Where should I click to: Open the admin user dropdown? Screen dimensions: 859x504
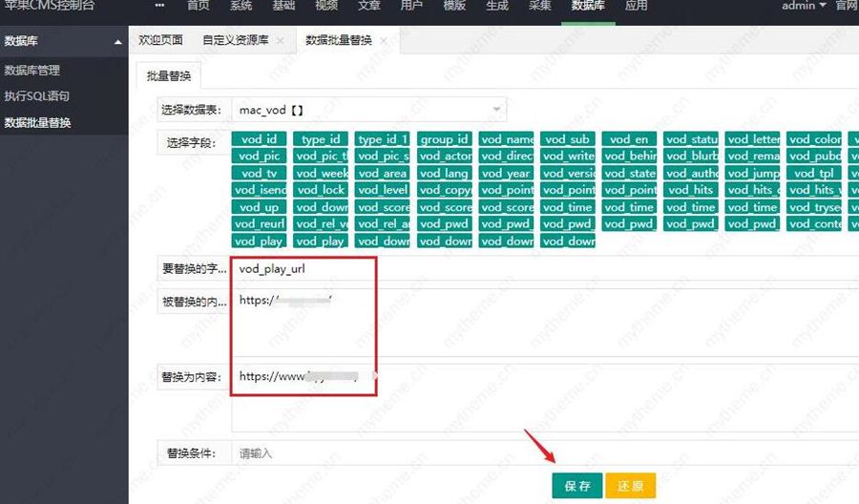[804, 6]
